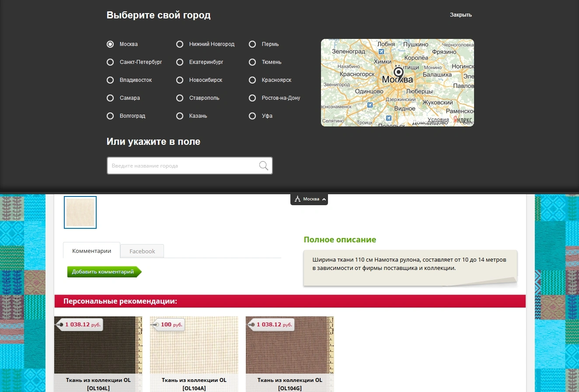Screen dimensions: 579x392
Task: Click the Полное описание heading
Action: click(x=340, y=240)
